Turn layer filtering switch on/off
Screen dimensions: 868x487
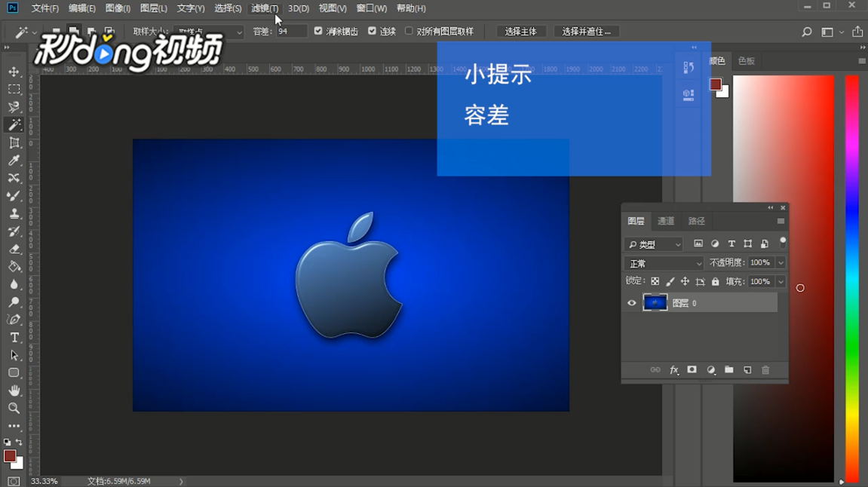click(x=783, y=242)
